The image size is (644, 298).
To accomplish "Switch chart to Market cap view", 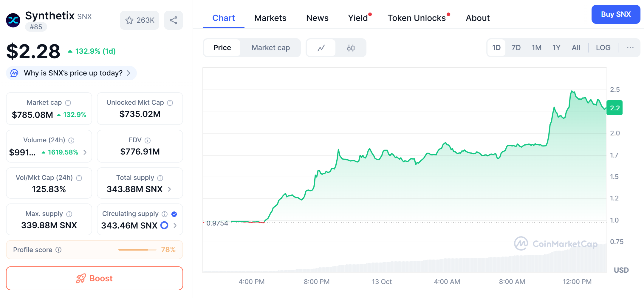I will point(270,48).
